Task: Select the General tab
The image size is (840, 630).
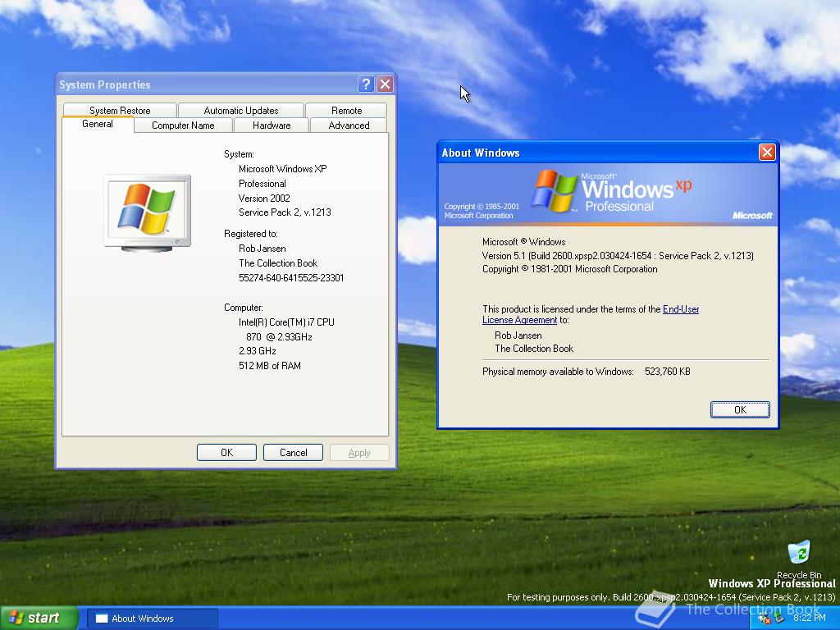Action: 98,125
